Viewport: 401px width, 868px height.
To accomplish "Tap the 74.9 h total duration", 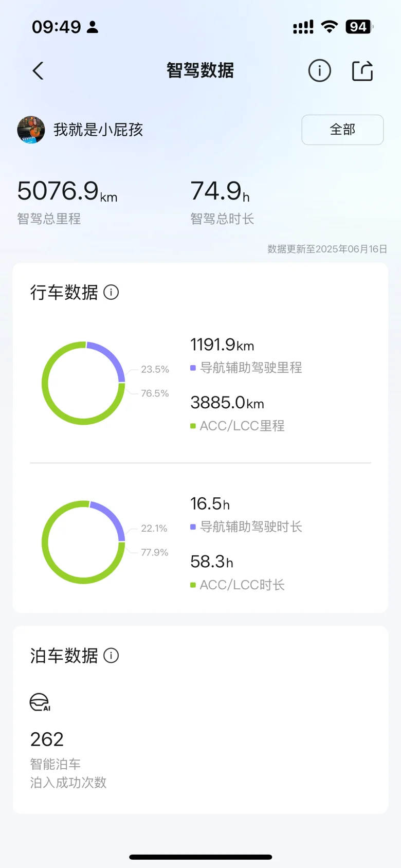I will (220, 191).
